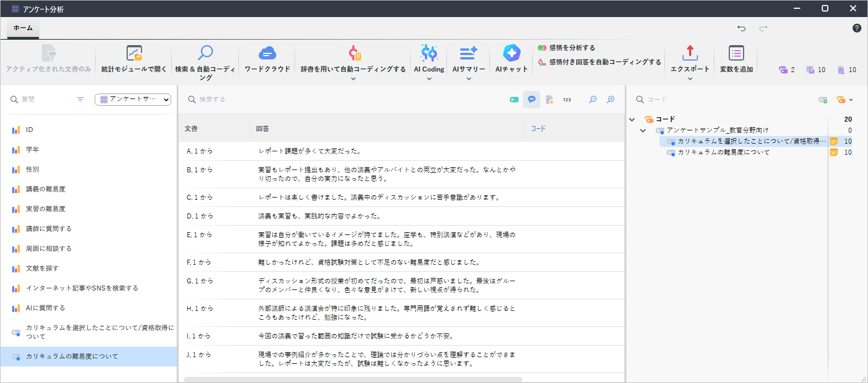Click the zoom in magnifier icon
This screenshot has width=868, height=383.
coord(610,100)
